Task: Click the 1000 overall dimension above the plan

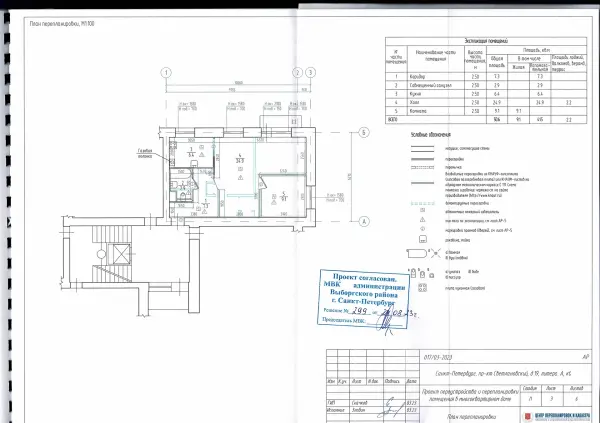Action: 238,83
